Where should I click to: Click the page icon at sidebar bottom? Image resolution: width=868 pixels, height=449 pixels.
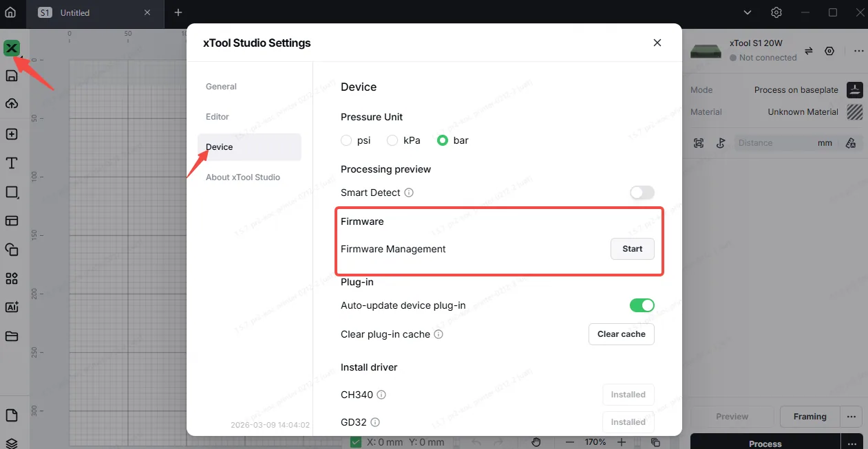(12, 415)
